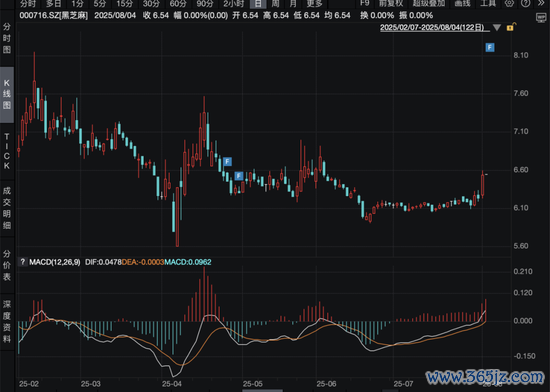The image size is (550, 392).
Task: Click the monitor display icon below the toolbar
Action: pos(541,18)
